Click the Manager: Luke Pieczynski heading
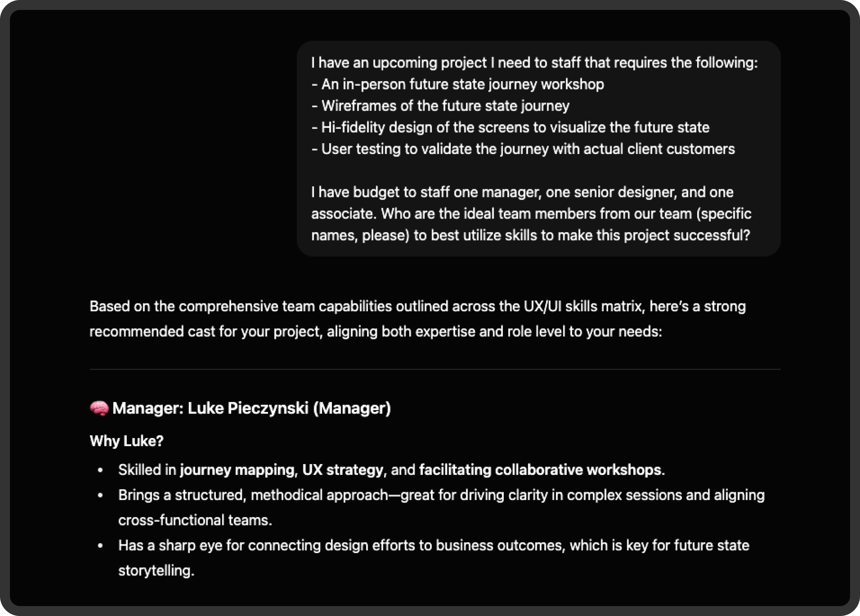The height and width of the screenshot is (616, 860). tap(240, 408)
